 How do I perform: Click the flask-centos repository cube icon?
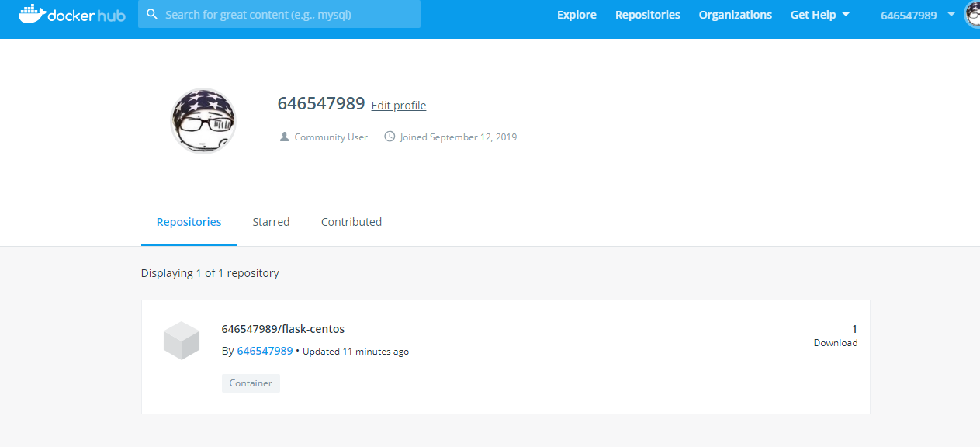point(182,341)
